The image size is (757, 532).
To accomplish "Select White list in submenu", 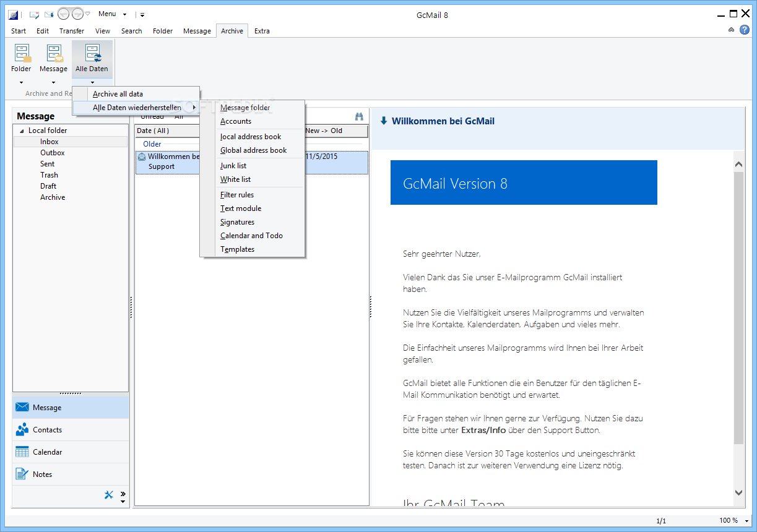I will point(253,179).
